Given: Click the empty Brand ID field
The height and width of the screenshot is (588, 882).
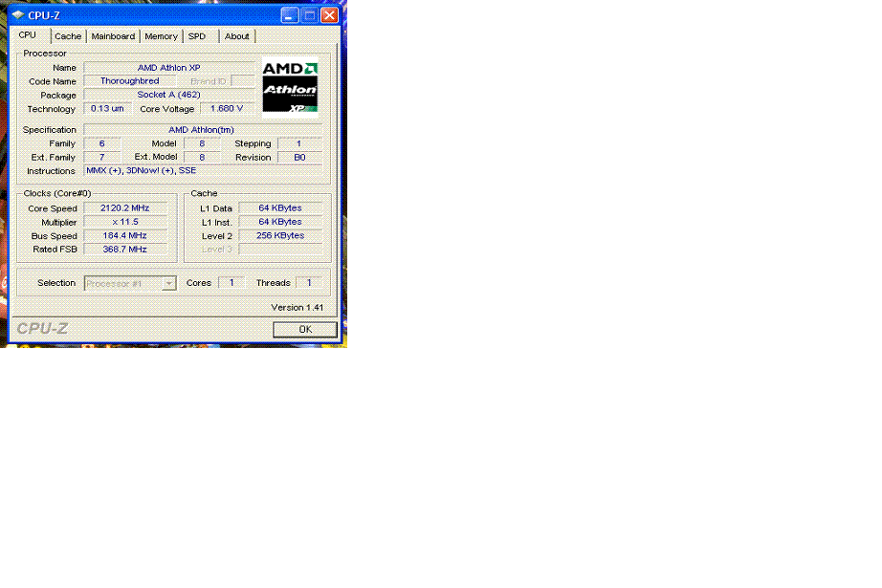Looking at the screenshot, I should [243, 81].
